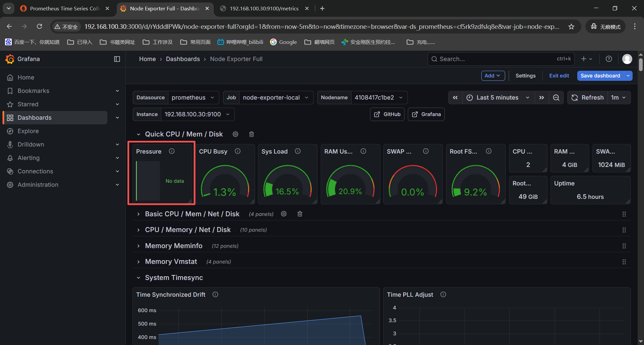Image resolution: width=644 pixels, height=345 pixels.
Task: Show CPU Busy panel info icon
Action: point(237,151)
